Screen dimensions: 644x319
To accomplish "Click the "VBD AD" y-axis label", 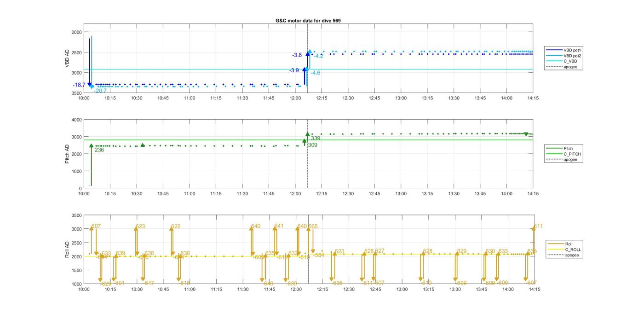I will click(x=67, y=58).
